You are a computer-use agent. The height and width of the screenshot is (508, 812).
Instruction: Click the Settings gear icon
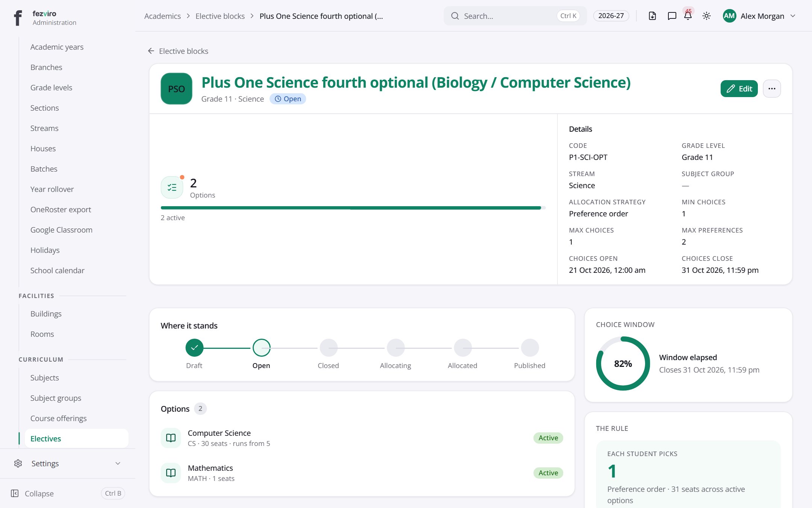[x=18, y=463]
